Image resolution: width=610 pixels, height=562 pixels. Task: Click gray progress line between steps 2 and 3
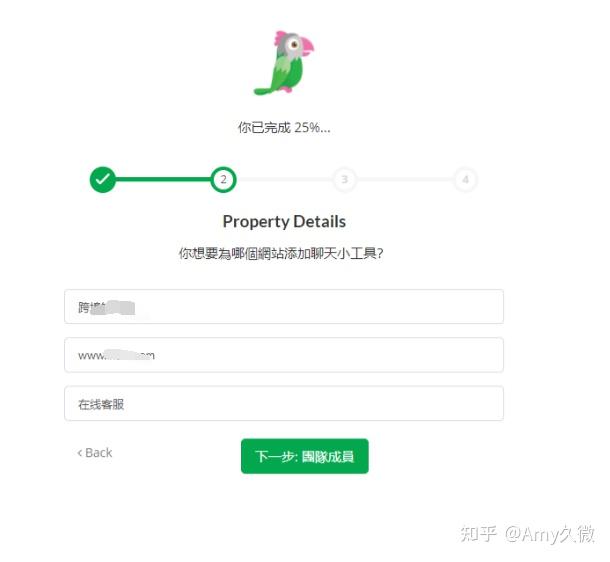click(284, 179)
